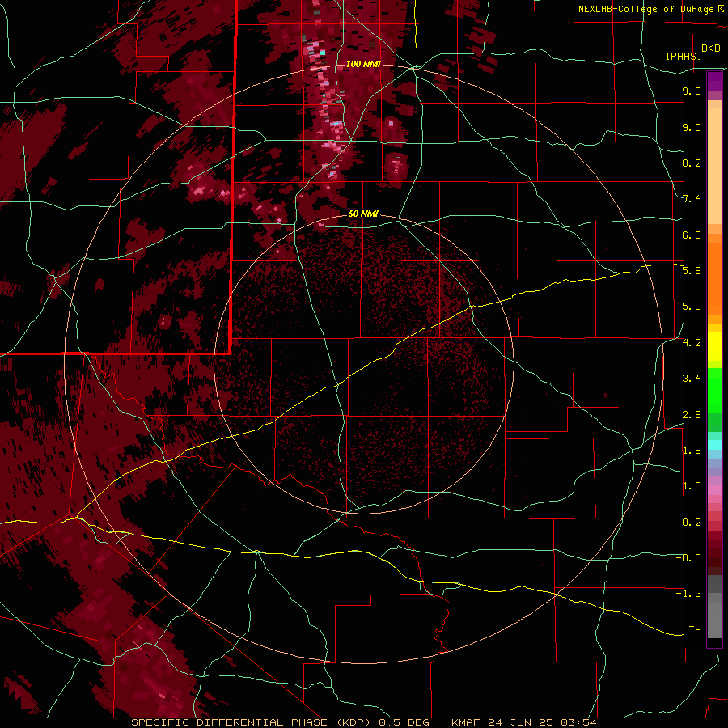This screenshot has height=728, width=728.
Task: Click the -0.5 value on the color scale
Action: [688, 558]
